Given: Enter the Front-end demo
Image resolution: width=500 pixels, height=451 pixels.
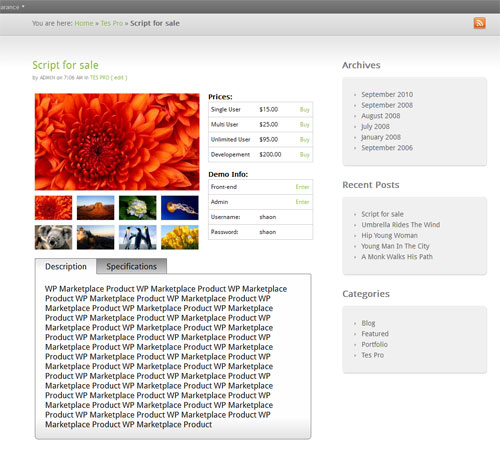Looking at the screenshot, I should click(302, 187).
